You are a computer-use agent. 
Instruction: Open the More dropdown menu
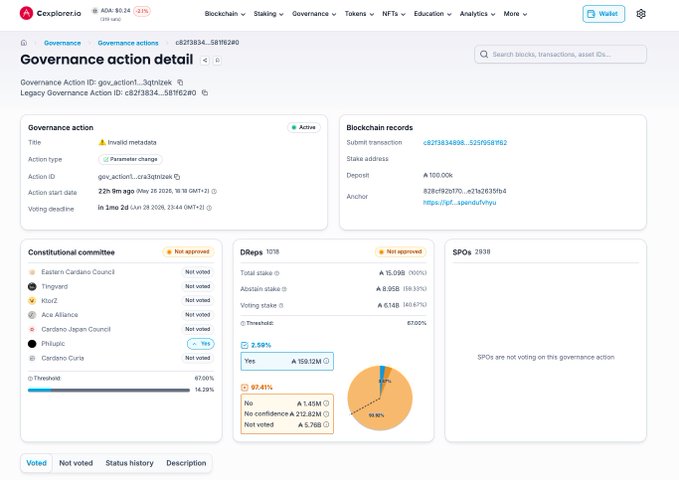[515, 14]
